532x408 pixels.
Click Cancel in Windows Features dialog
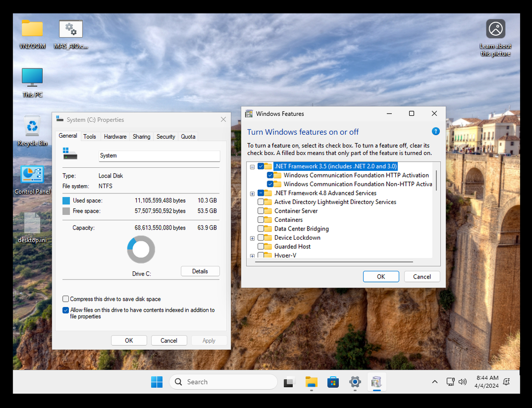point(422,276)
